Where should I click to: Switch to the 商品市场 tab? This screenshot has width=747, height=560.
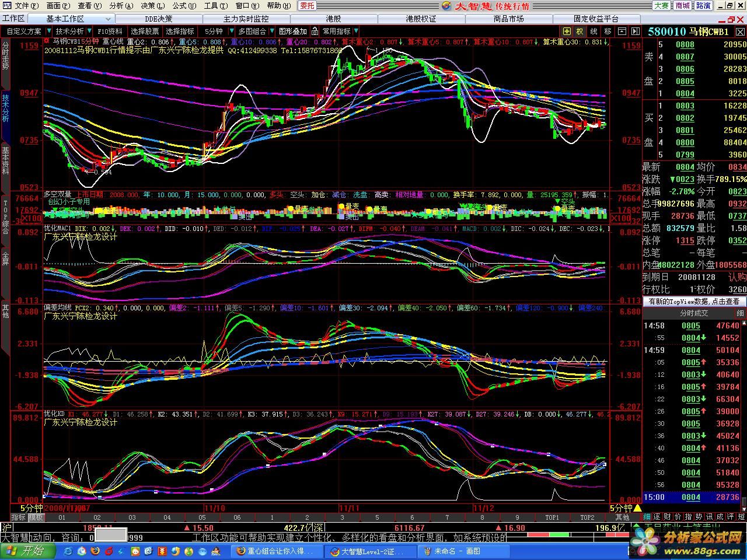tap(508, 19)
